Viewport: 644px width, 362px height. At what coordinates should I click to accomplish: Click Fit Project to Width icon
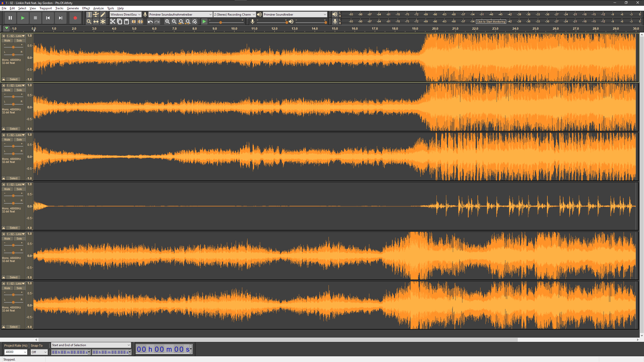(188, 22)
